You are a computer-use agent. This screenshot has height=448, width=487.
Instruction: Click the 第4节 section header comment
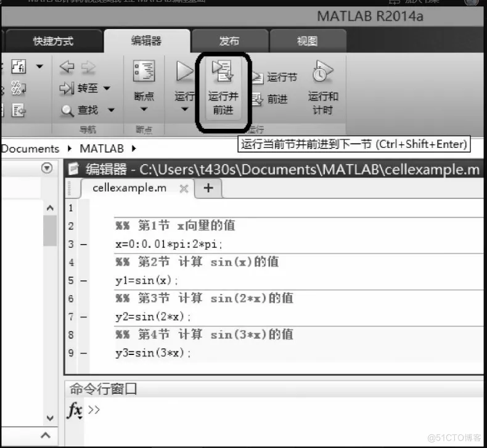[204, 335]
